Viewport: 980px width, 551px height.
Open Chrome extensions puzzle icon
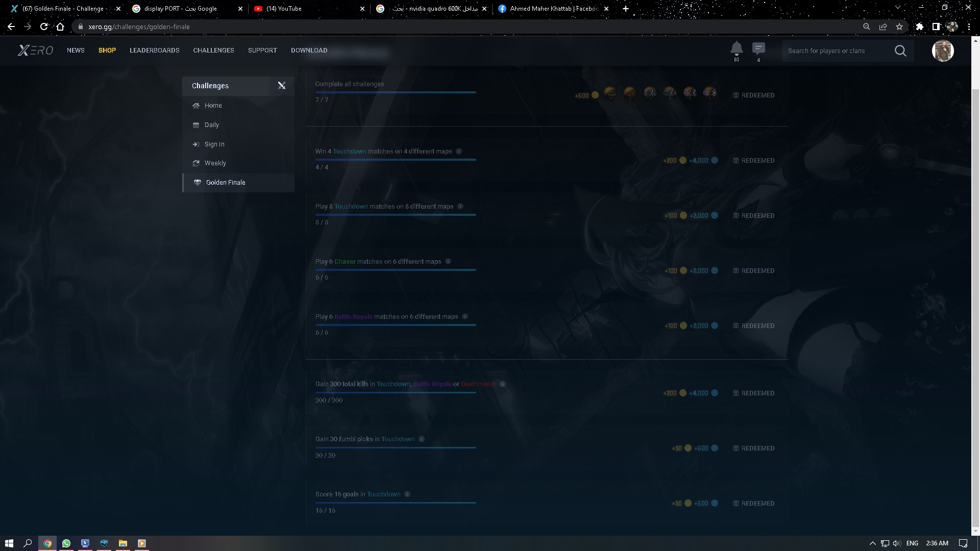[x=919, y=27]
